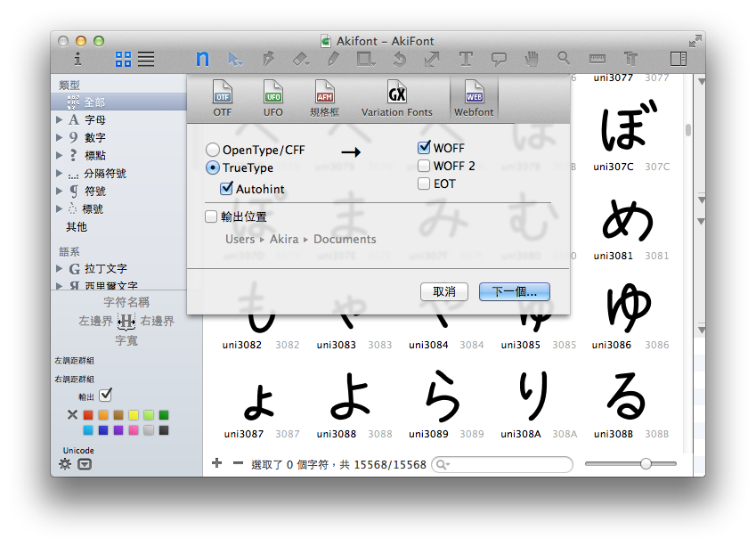The image size is (756, 547).
Task: Open the font info icon
Action: coord(77,60)
